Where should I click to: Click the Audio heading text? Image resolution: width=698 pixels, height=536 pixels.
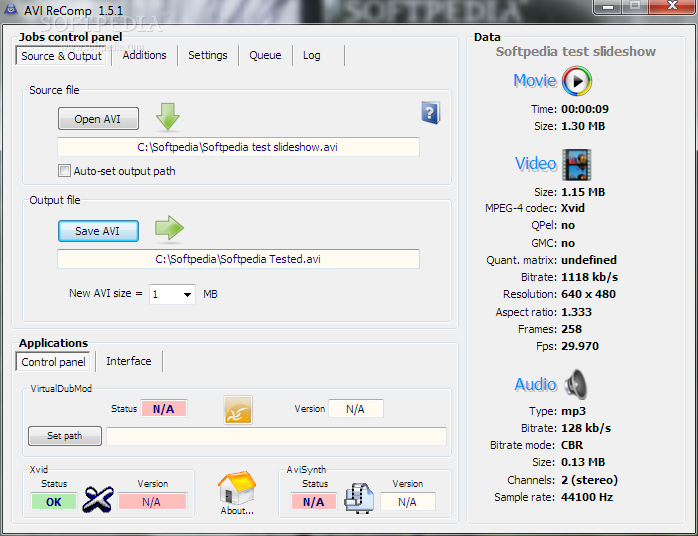point(536,384)
